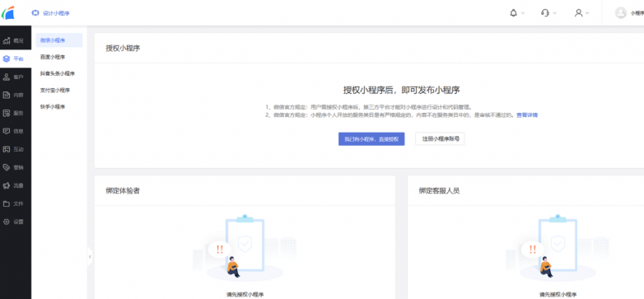Click the clipboard illustration in 绑定体验者 panel
644x299 pixels.
pyautogui.click(x=245, y=247)
